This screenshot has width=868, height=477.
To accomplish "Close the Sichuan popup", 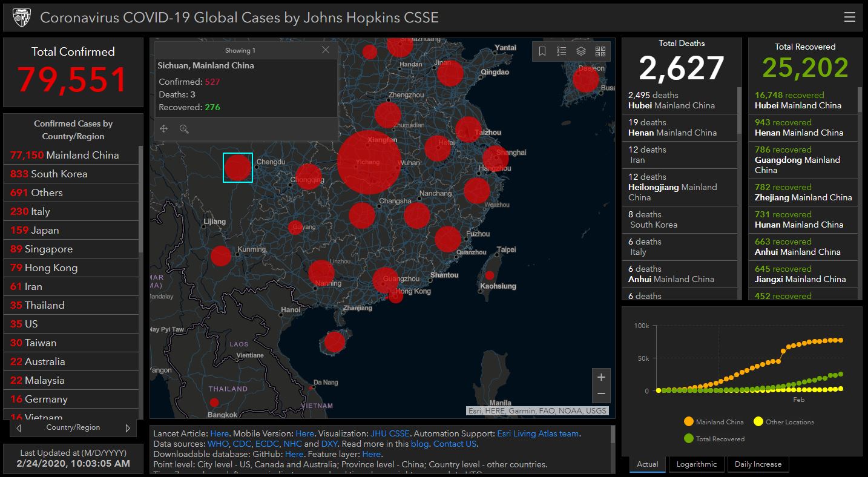I will coord(326,50).
